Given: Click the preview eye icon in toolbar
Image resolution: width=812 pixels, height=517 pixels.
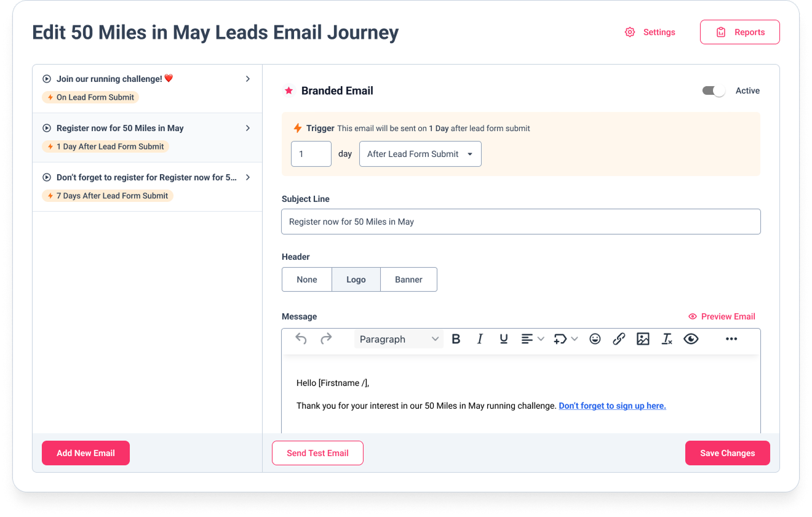Looking at the screenshot, I should [691, 339].
